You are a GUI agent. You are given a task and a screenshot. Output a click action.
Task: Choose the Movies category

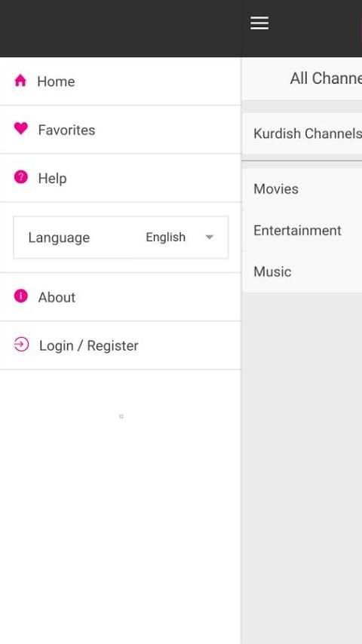click(302, 189)
